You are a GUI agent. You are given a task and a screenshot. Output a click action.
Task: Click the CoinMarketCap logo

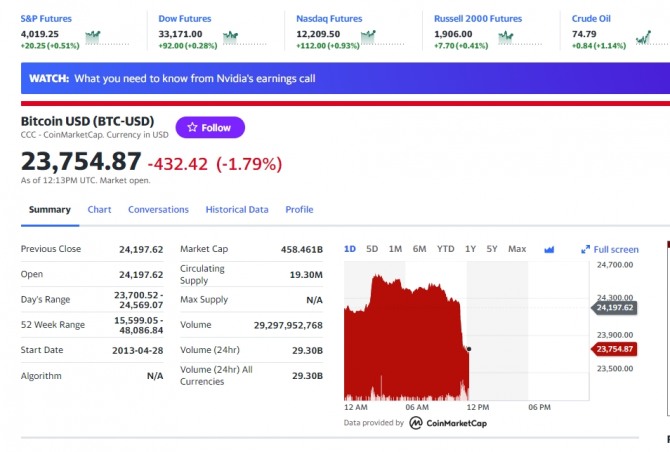click(448, 423)
